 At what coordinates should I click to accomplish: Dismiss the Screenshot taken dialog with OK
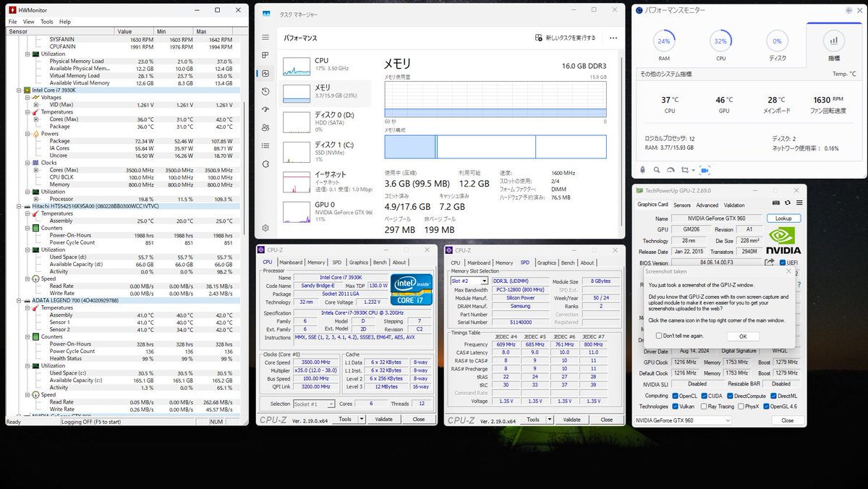click(x=742, y=336)
